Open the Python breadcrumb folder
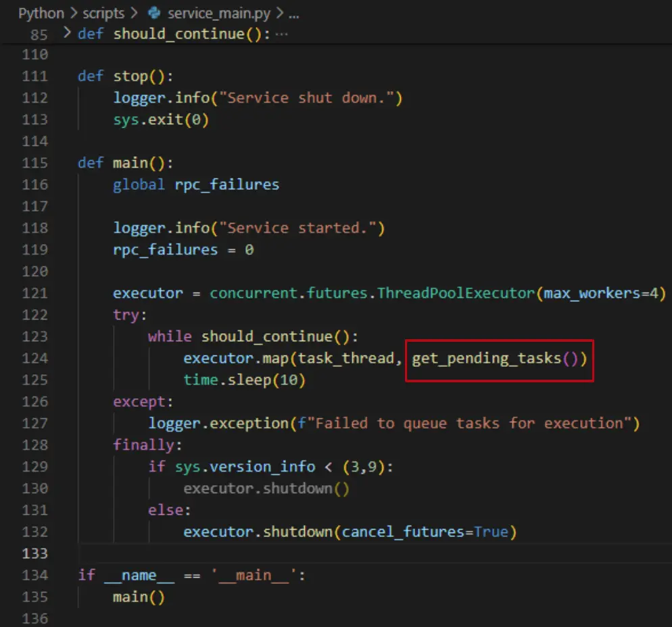This screenshot has width=672, height=627. 40,13
